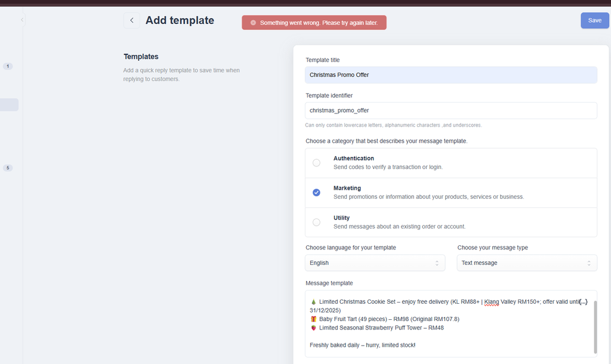Click the sidebar badge showing 5
The width and height of the screenshot is (611, 364).
pyautogui.click(x=8, y=168)
